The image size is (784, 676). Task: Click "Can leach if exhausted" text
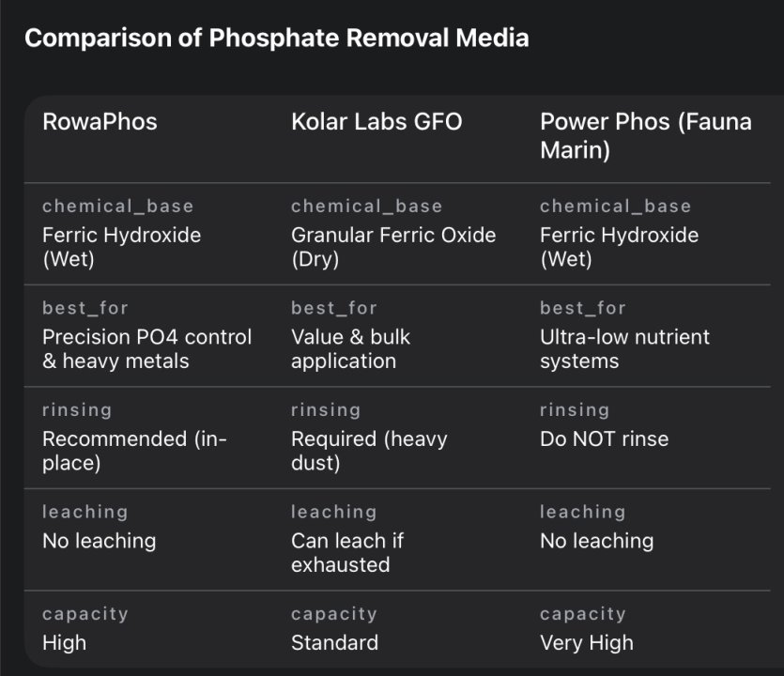[346, 552]
